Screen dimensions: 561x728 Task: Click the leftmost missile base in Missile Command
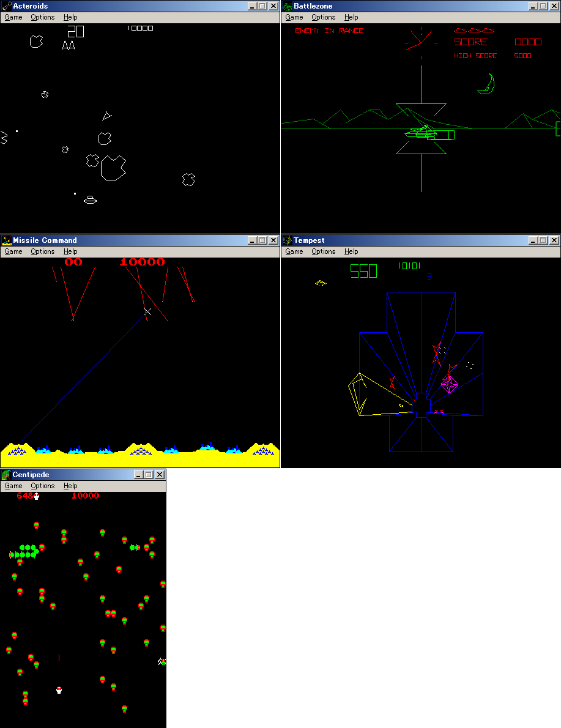[x=17, y=450]
